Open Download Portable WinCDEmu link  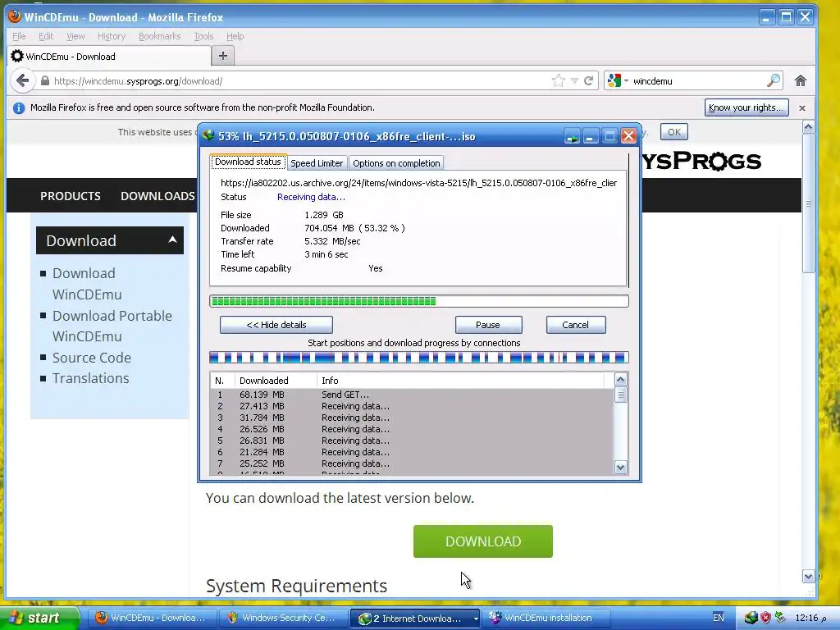(x=112, y=326)
